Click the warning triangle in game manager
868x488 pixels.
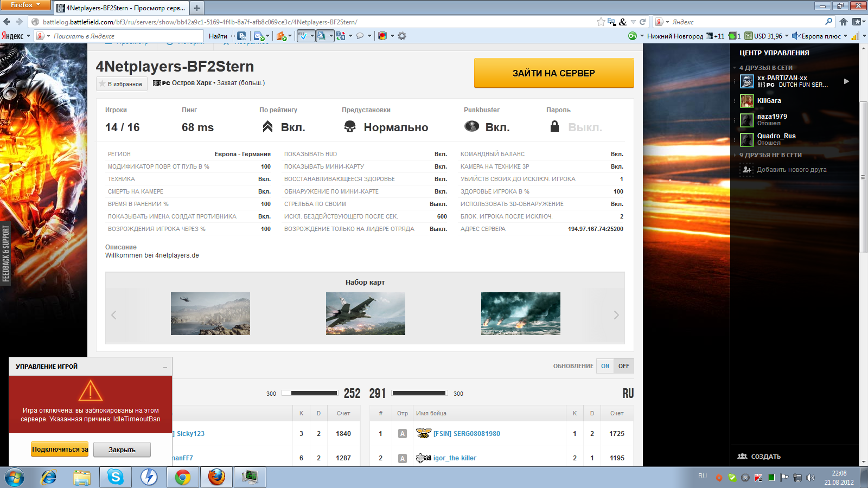coord(91,390)
